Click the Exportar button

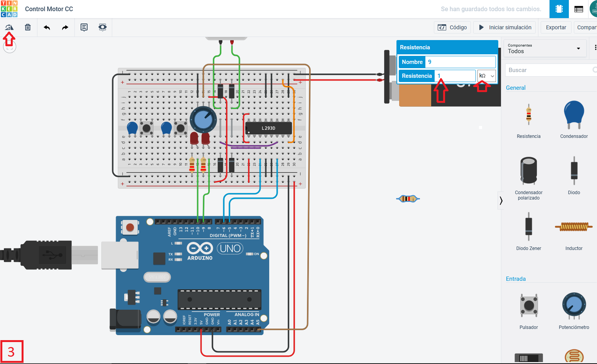coord(556,27)
